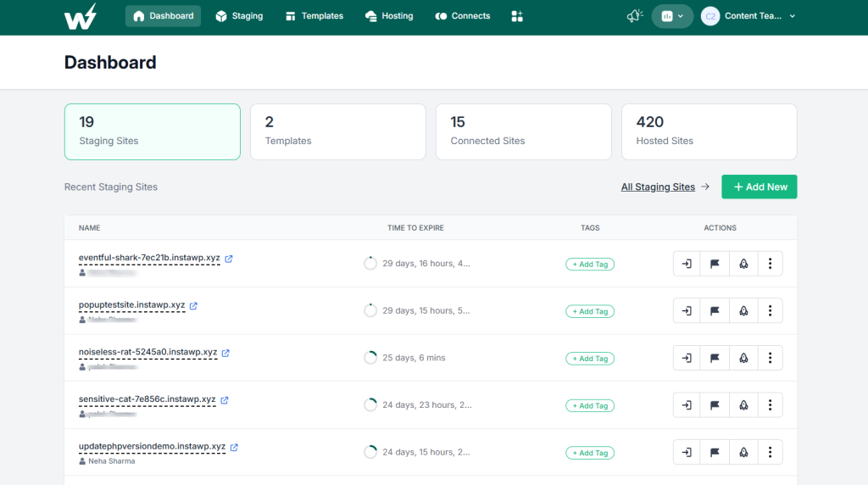The width and height of the screenshot is (868, 485).
Task: Click expiry progress ring for noiseless-rat site
Action: coord(370,358)
